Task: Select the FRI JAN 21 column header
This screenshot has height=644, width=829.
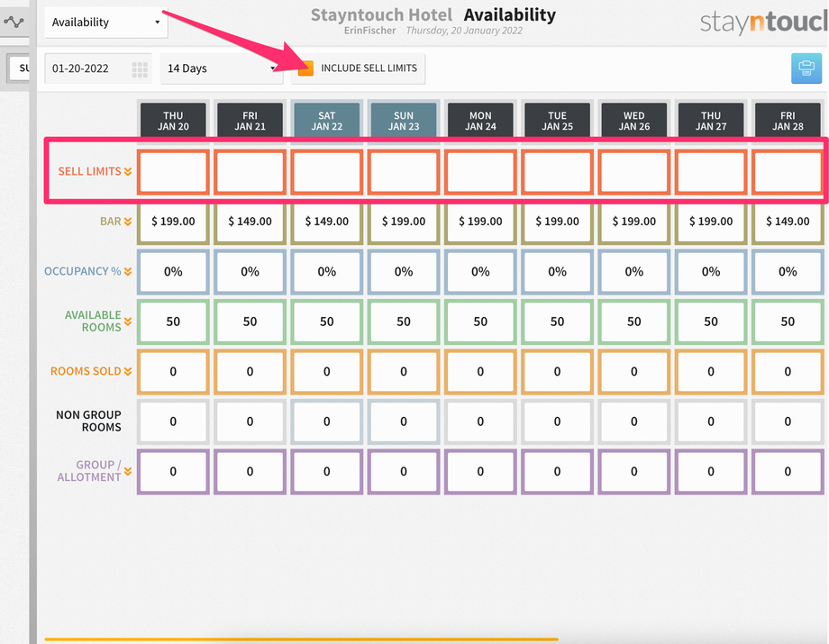Action: click(x=251, y=121)
